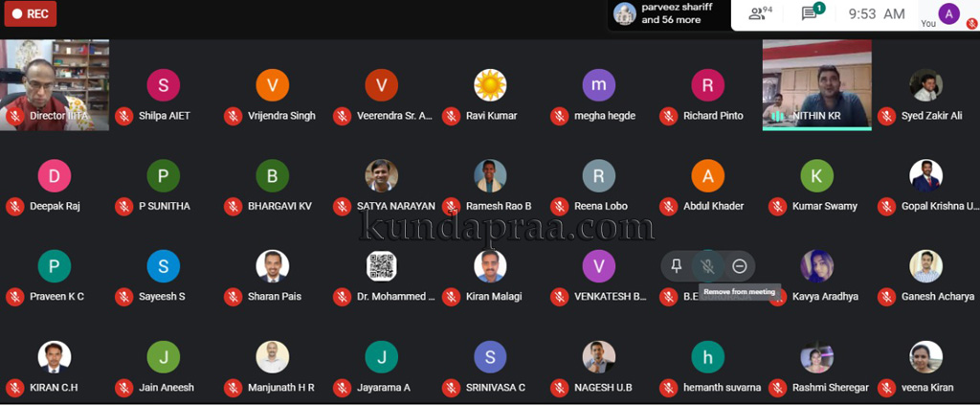This screenshot has width=980, height=406.
Task: Click your purple 'A' profile avatar
Action: point(948,13)
